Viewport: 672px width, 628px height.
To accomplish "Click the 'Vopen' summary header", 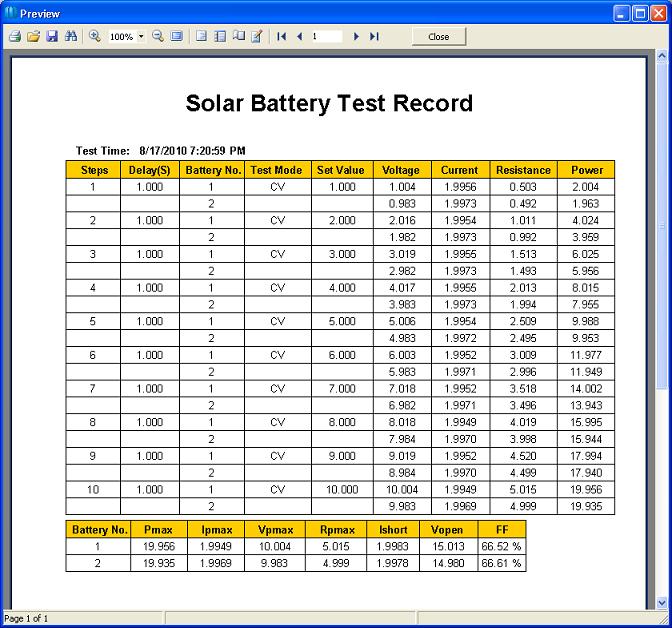I will 447,529.
